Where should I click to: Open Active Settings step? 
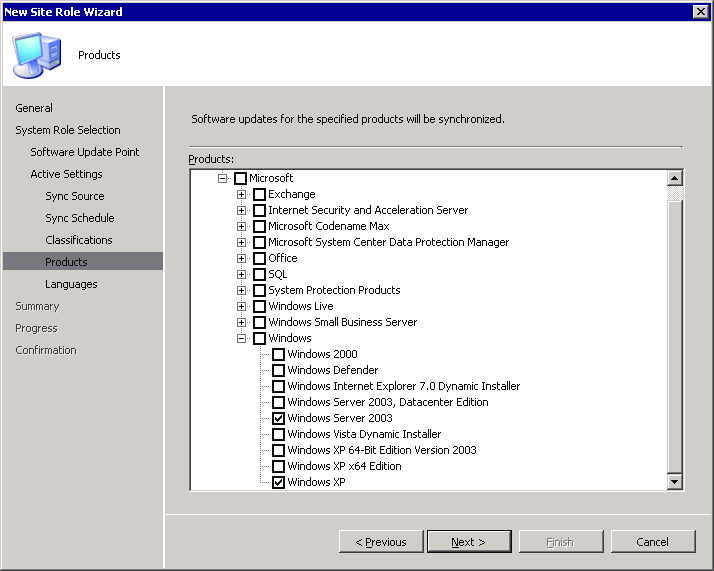pos(66,174)
